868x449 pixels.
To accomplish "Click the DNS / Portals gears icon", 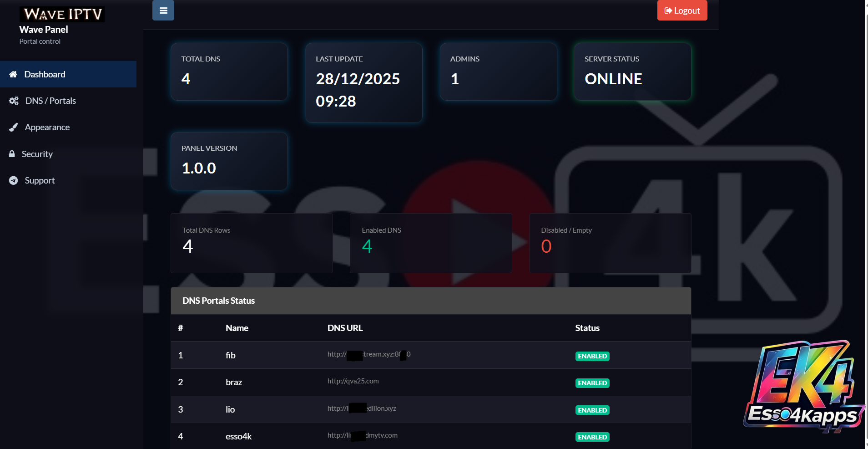I will pos(14,101).
